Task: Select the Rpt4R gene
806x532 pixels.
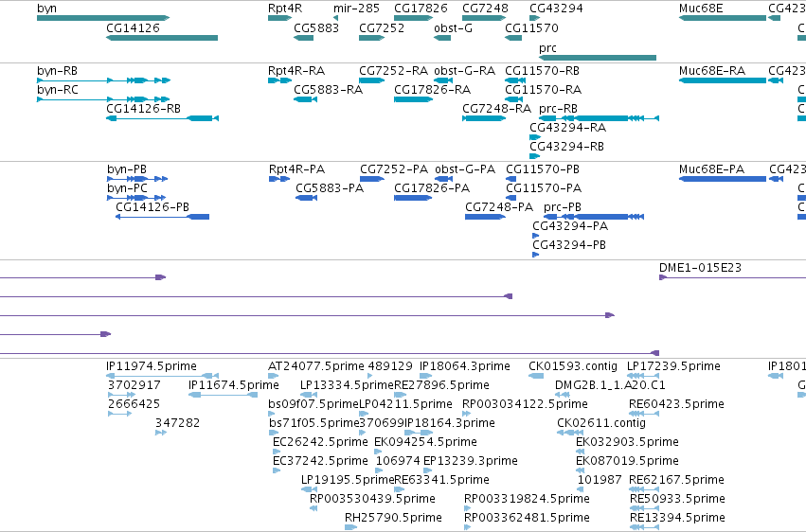Action: point(280,18)
